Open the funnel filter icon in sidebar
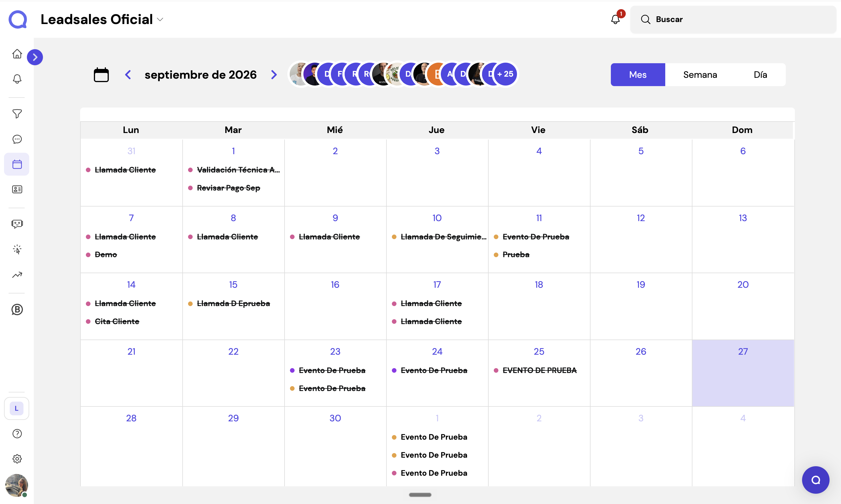 tap(17, 114)
